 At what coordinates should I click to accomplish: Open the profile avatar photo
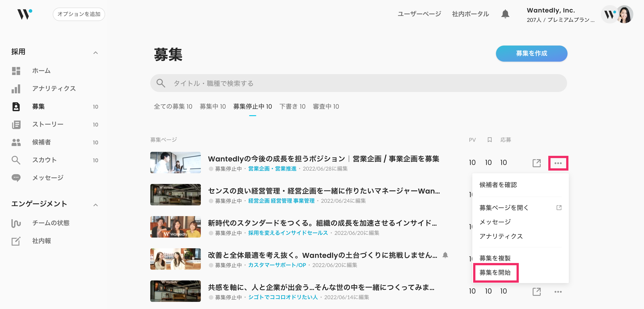(x=625, y=14)
